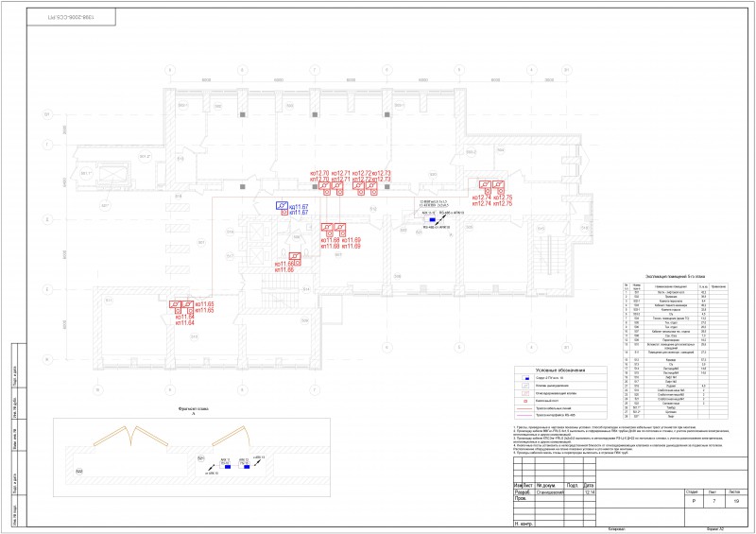Select the right blue module in Фрагмент плана
Image resolution: width=756 pixels, height=534 pixels.
coord(247,467)
